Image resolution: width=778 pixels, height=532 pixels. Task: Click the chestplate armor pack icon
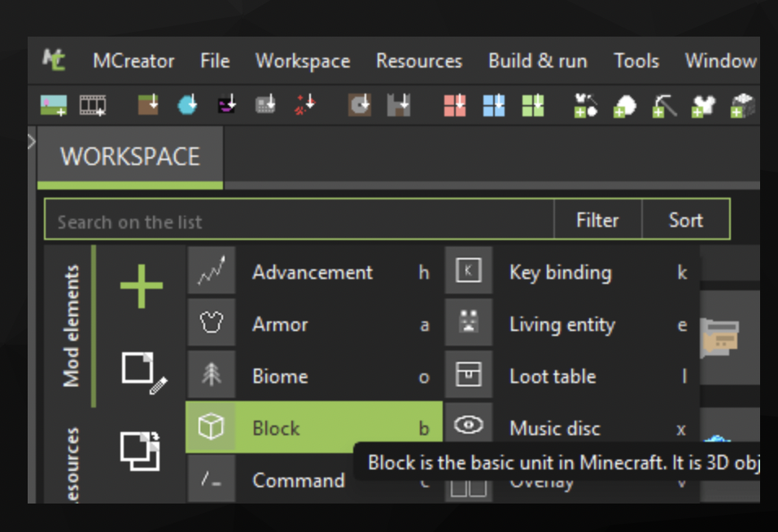(x=704, y=105)
